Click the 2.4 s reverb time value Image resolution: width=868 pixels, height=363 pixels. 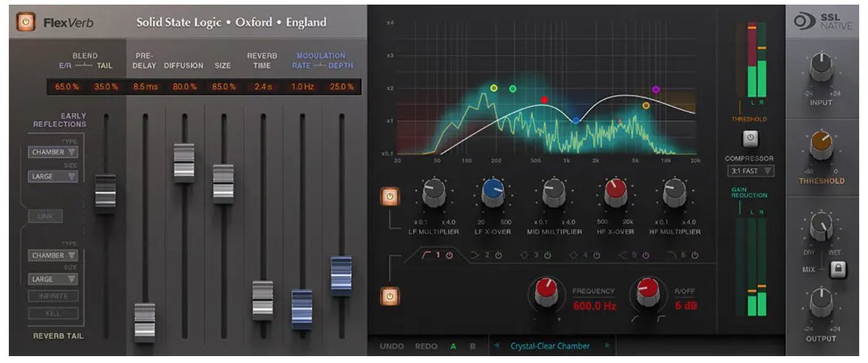pyautogui.click(x=262, y=87)
